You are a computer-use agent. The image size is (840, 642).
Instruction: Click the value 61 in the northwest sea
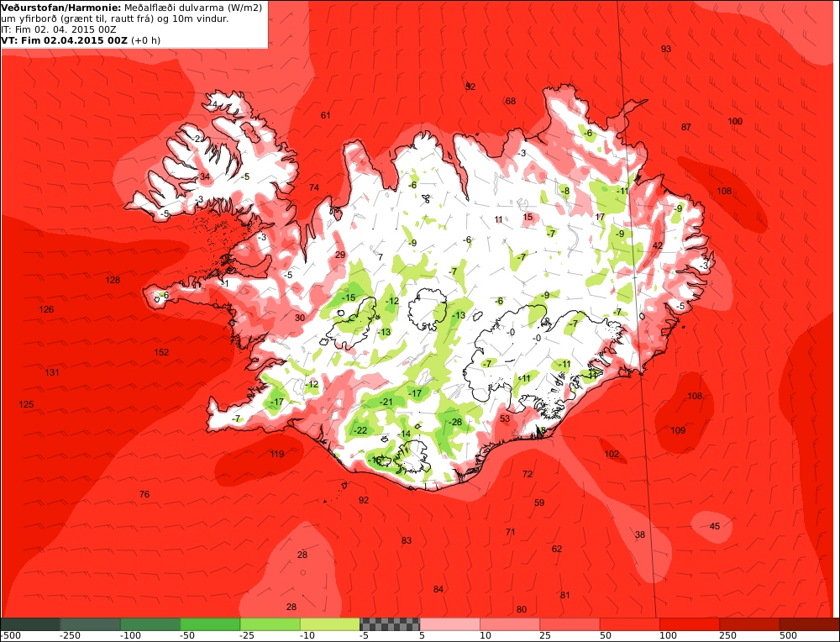point(326,115)
